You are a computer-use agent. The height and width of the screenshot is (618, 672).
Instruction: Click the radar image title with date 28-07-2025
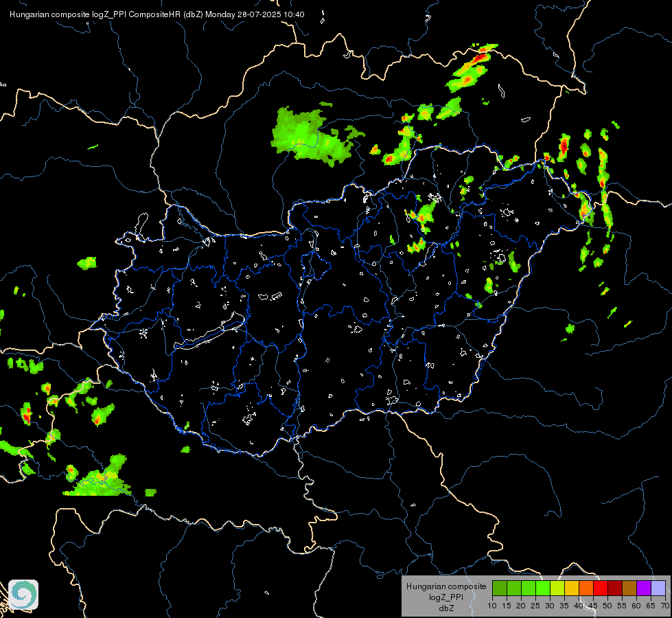[x=157, y=14]
